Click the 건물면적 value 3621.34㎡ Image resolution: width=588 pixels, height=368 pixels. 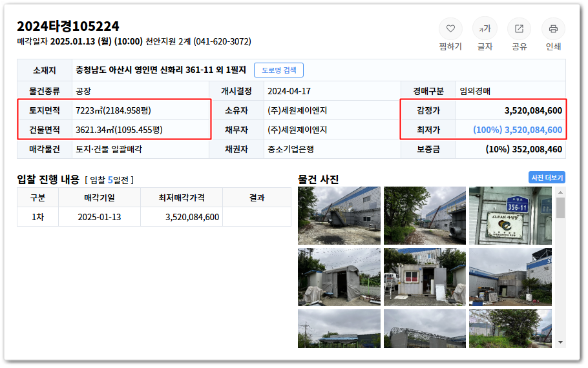click(x=120, y=130)
